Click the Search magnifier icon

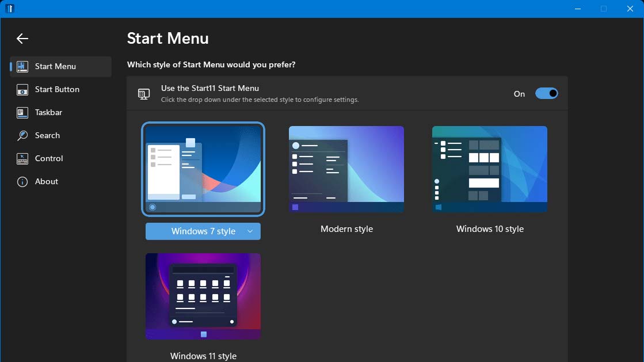(x=22, y=136)
